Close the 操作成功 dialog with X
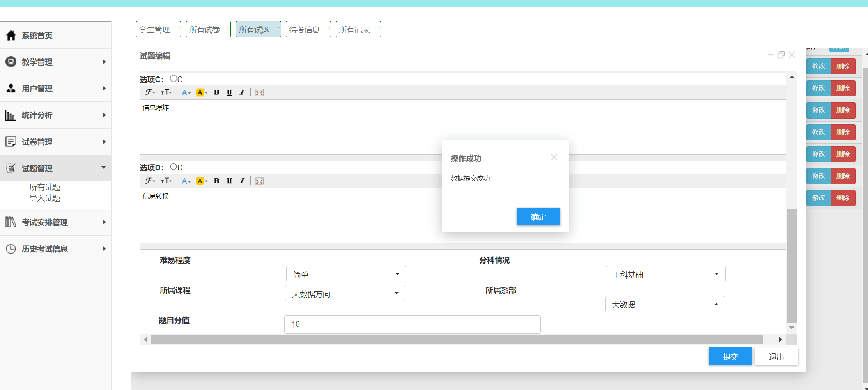The height and width of the screenshot is (390, 868). (554, 157)
